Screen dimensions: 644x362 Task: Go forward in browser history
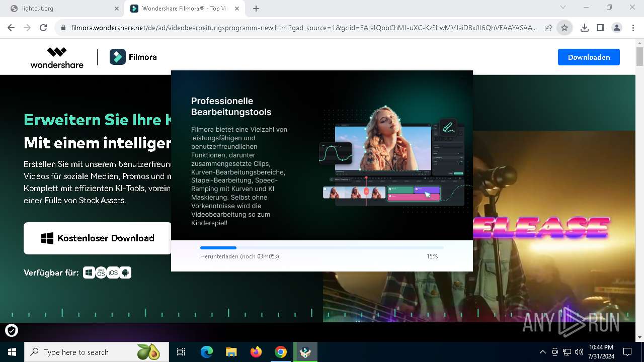pos(27,28)
